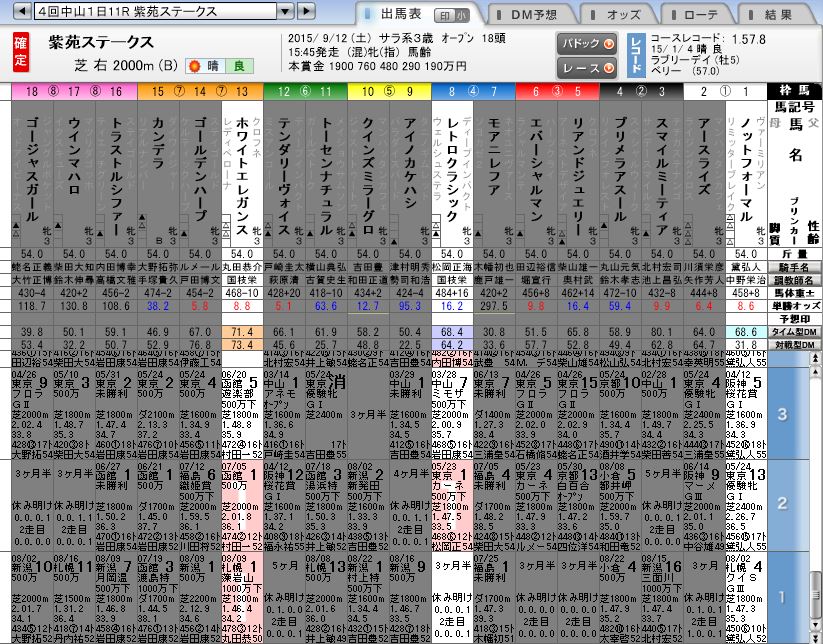This screenshot has height=644, width=823.
Task: Click trainer name 萩原清
Action: pyautogui.click(x=284, y=280)
